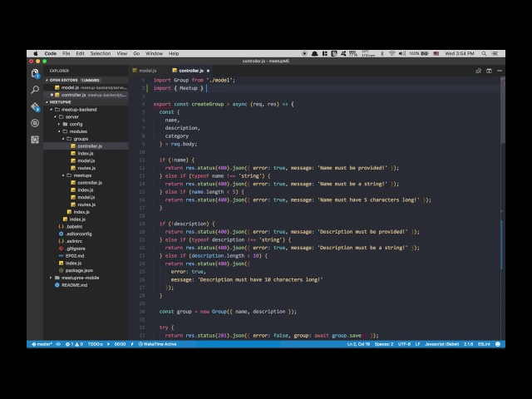This screenshot has height=399, width=532.
Task: Open the Apple menu
Action: tap(36, 53)
